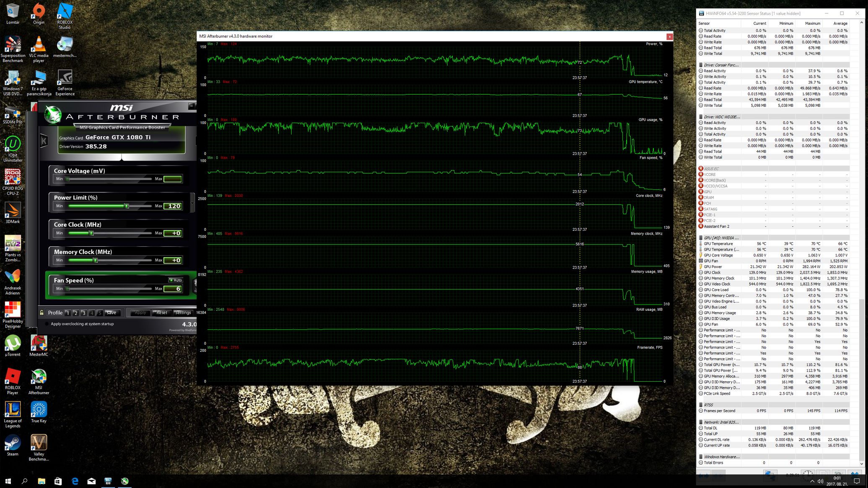Open VLC media player desktop icon
This screenshot has height=488, width=868.
point(39,49)
